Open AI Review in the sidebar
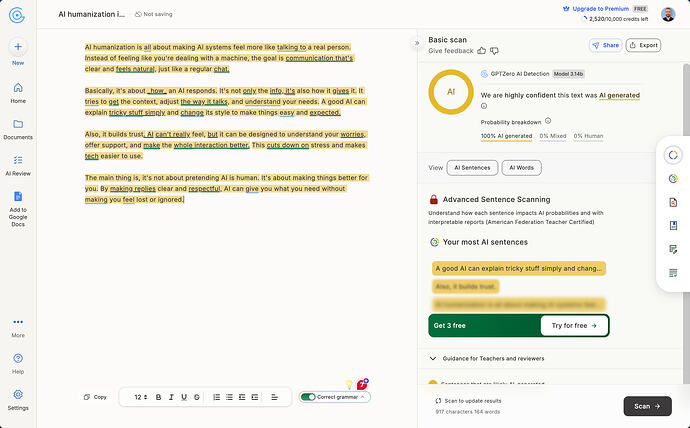This screenshot has width=690, height=428. coord(18,160)
